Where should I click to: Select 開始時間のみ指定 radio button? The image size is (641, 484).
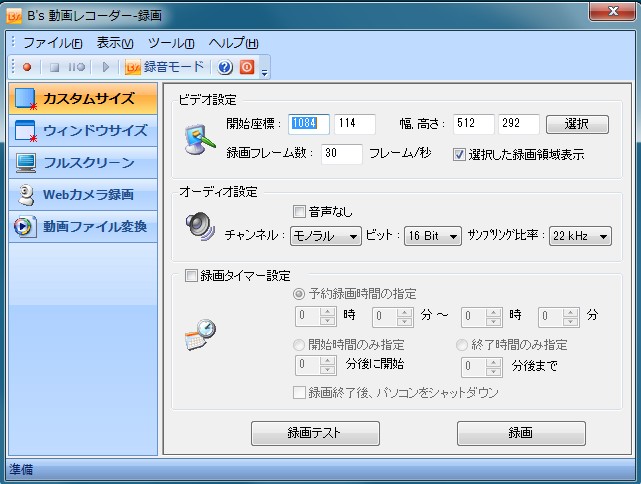[x=299, y=345]
